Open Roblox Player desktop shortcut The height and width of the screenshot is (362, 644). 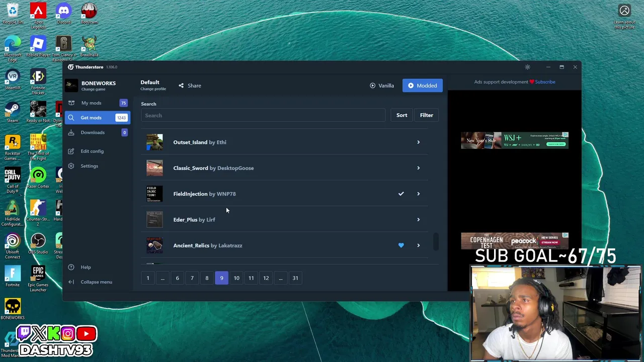pyautogui.click(x=38, y=46)
